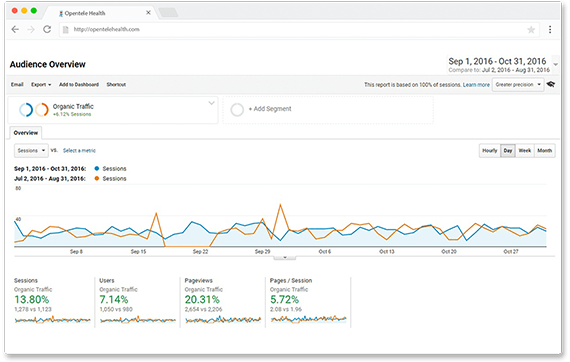
Task: Click the Pages / Session 5.72% metric
Action: (284, 299)
